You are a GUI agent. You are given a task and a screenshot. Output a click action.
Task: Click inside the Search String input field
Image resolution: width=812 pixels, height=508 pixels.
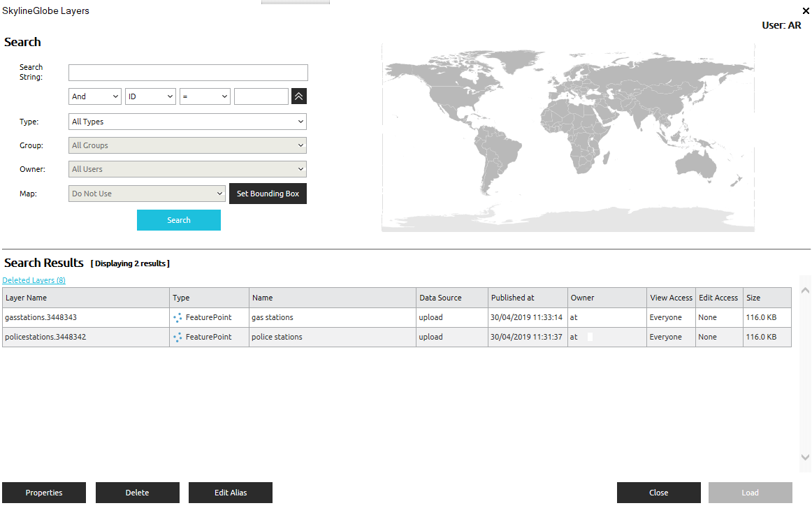pyautogui.click(x=187, y=72)
